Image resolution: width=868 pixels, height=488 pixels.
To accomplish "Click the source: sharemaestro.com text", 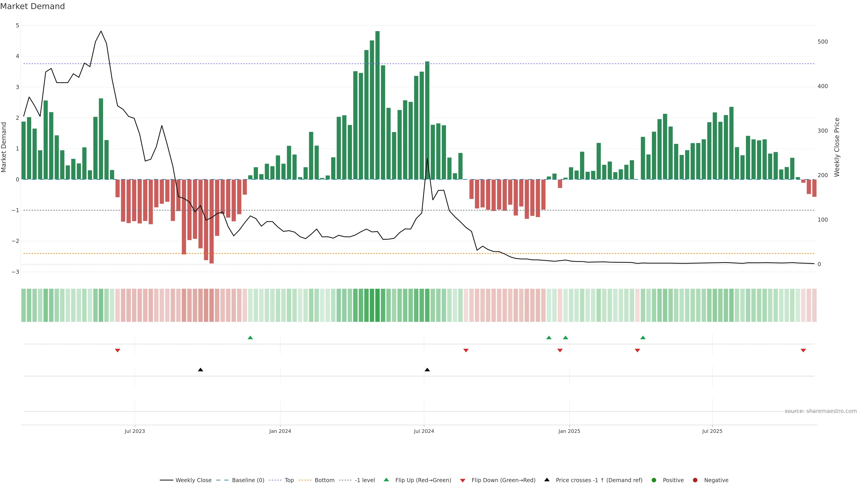I will click(821, 411).
